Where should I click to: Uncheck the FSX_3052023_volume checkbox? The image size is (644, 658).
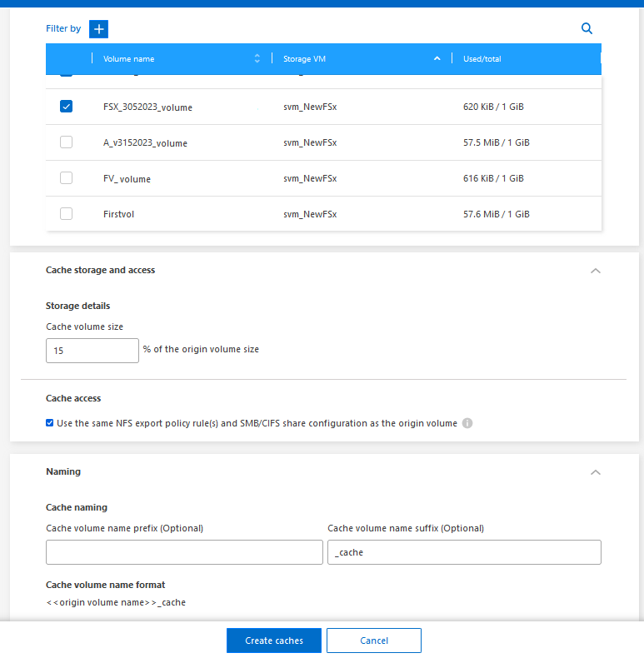[x=67, y=107]
